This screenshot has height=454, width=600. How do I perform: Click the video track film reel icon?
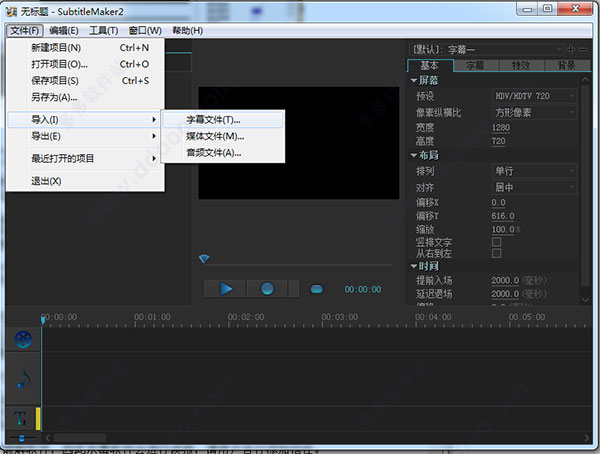tap(23, 339)
